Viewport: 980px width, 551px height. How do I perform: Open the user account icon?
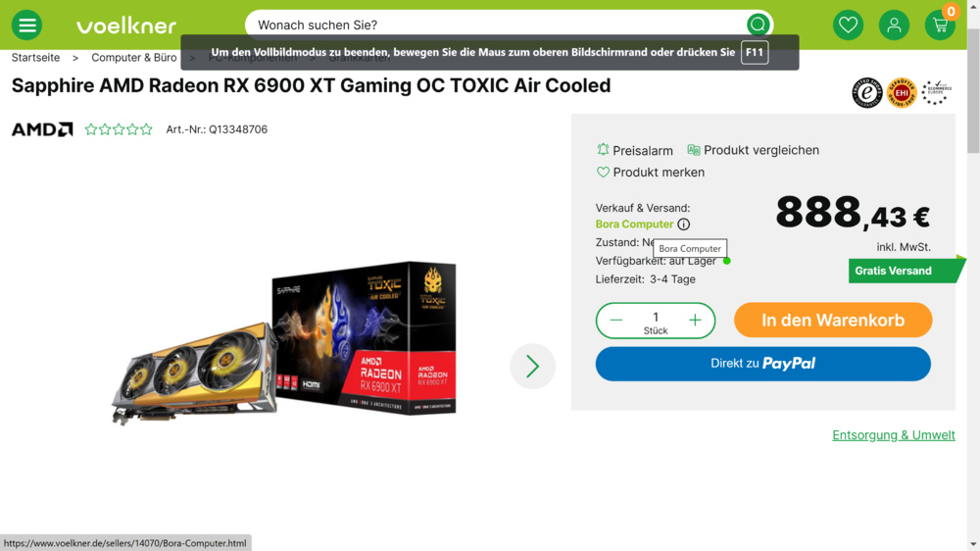pos(894,25)
